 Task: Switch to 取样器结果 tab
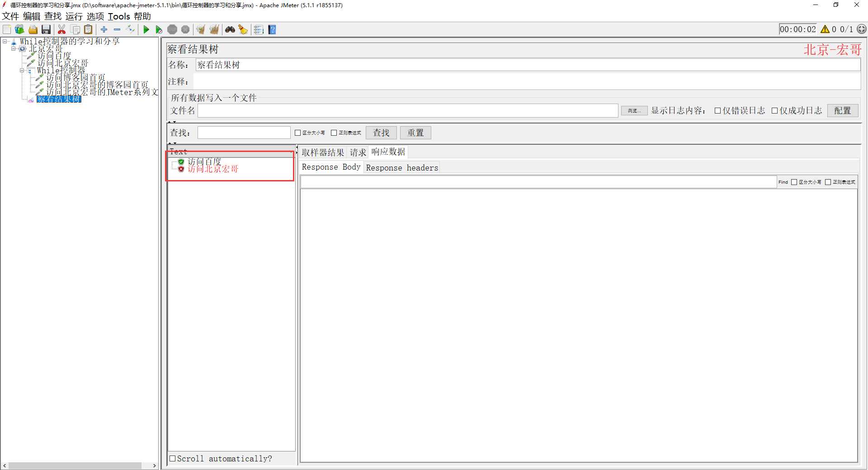[323, 152]
